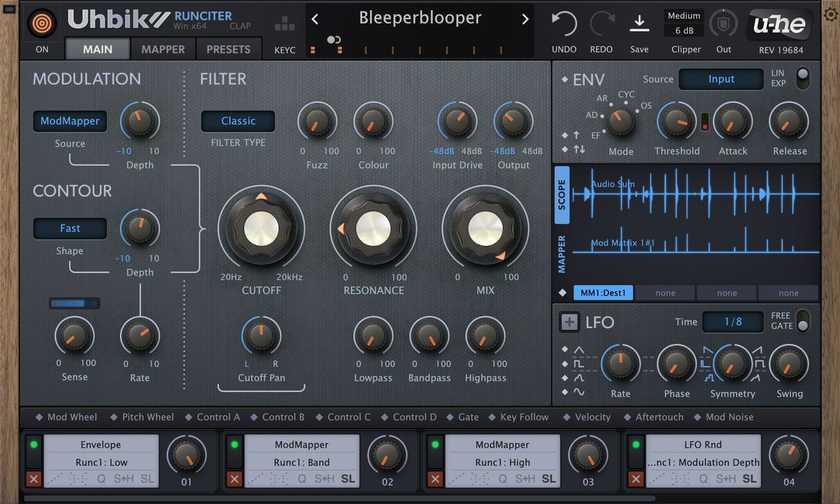This screenshot has height=504, width=840.
Task: Remove slot 02 with red X
Action: pos(234,479)
